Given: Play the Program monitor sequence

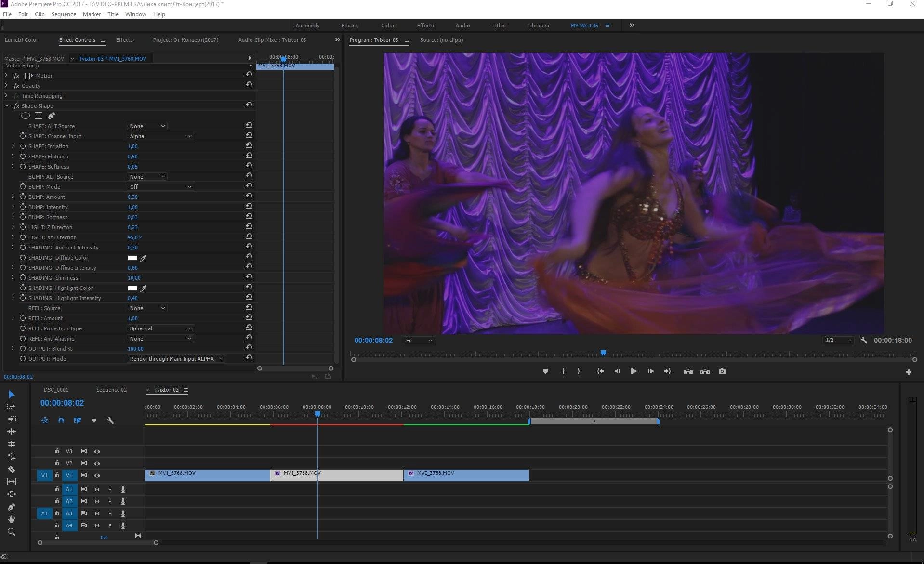Looking at the screenshot, I should point(634,371).
